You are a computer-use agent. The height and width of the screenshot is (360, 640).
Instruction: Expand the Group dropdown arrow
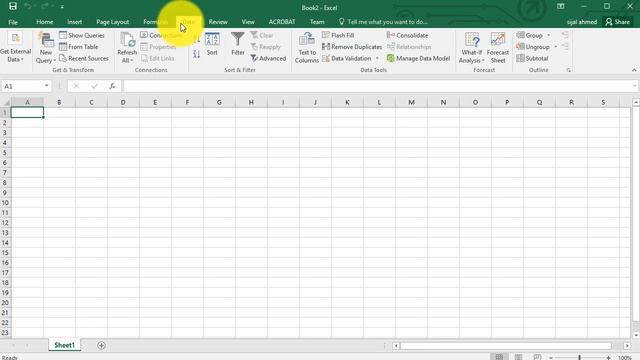pos(549,35)
